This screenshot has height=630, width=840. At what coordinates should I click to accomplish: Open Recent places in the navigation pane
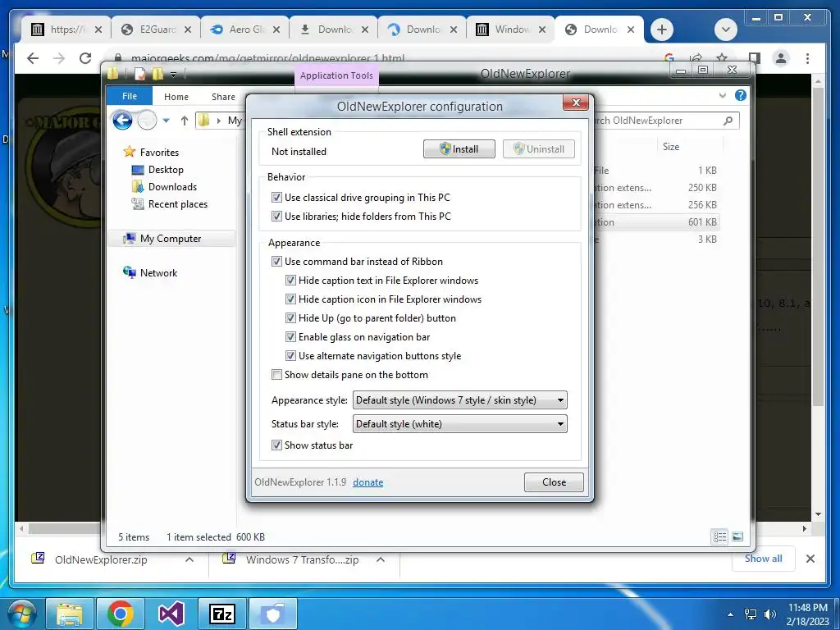169,204
